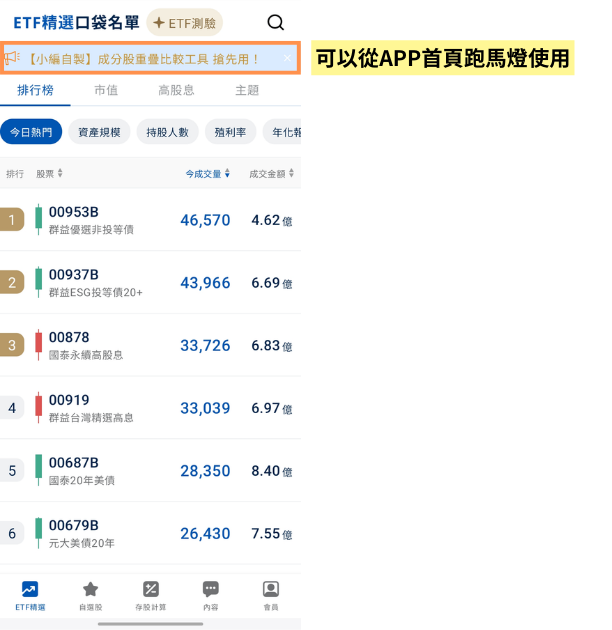Switch to the 排行榜 tab
The height and width of the screenshot is (630, 612).
[35, 90]
